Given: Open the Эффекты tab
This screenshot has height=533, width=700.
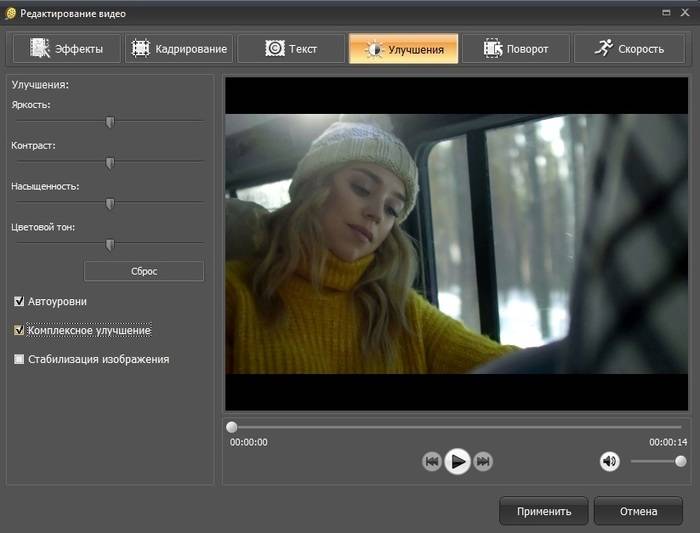Looking at the screenshot, I should coord(67,49).
